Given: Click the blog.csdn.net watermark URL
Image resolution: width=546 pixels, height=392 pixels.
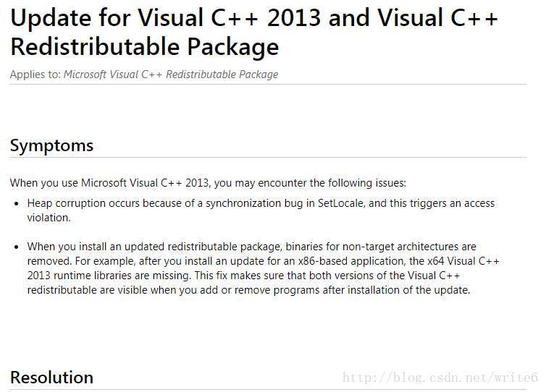Looking at the screenshot, I should [x=440, y=378].
